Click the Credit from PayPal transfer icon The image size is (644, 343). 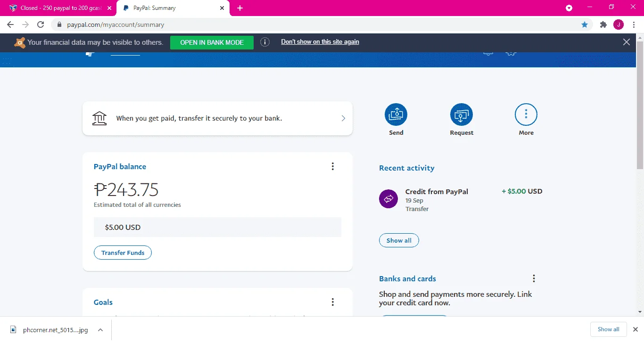(x=388, y=199)
